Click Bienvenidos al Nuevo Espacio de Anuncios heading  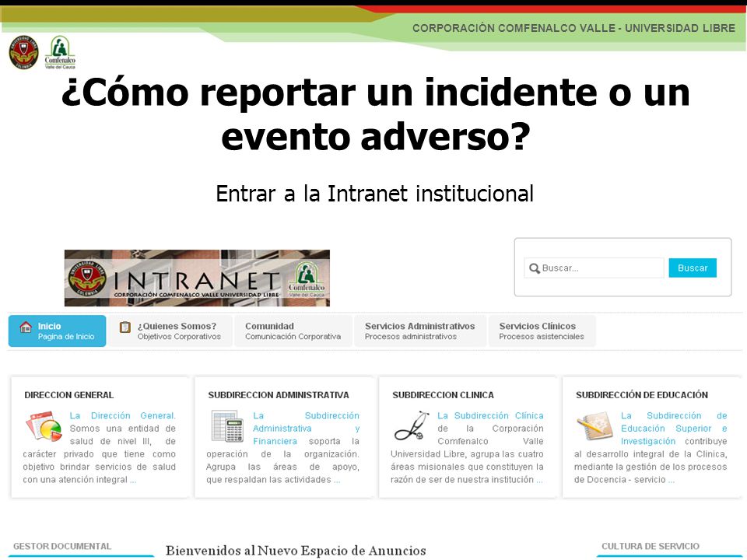coord(296,551)
